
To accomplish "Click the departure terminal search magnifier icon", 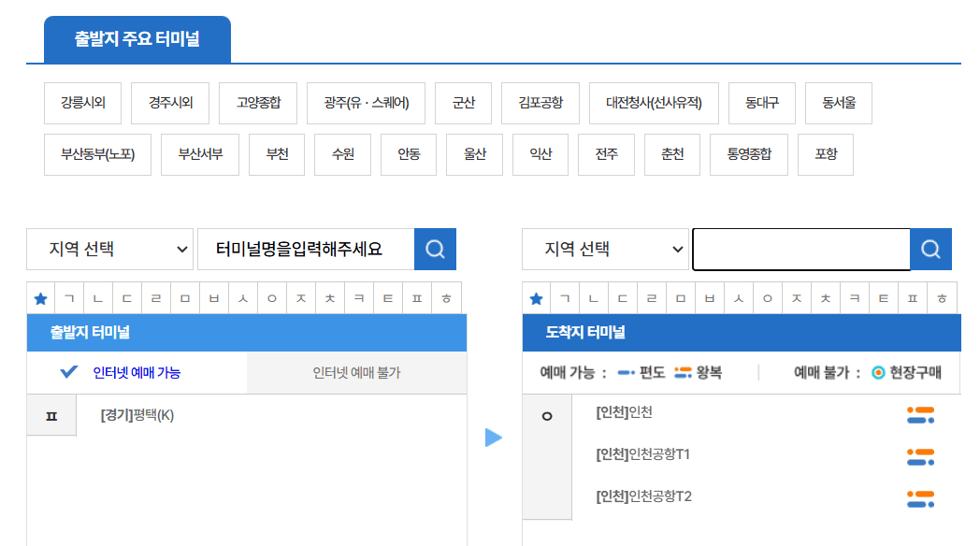I will pos(435,250).
